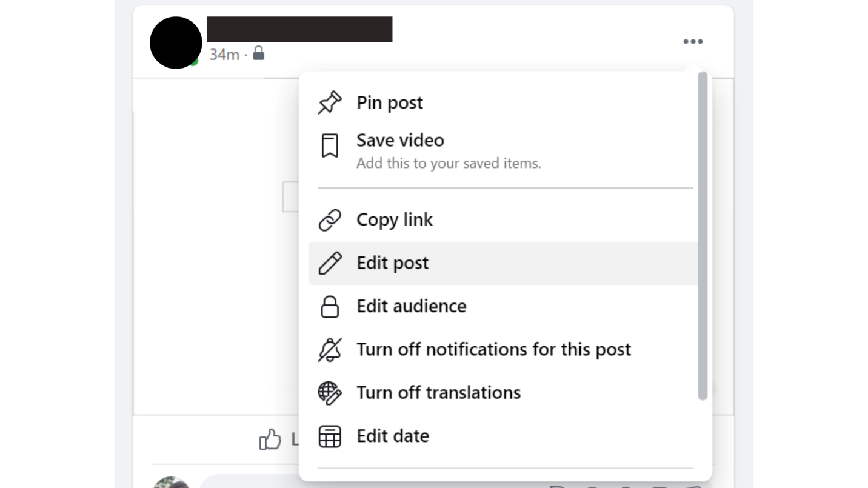Click the pushpin icon beside Pin post
The image size is (868, 488).
pos(330,103)
